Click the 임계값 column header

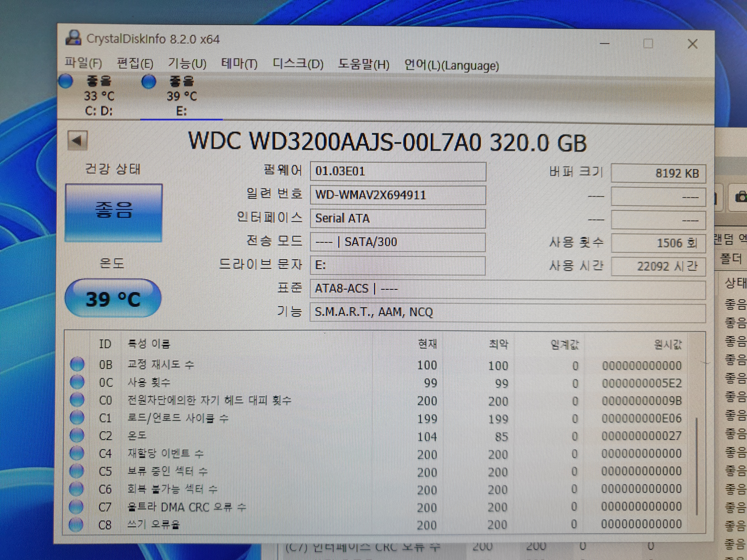coord(565,345)
